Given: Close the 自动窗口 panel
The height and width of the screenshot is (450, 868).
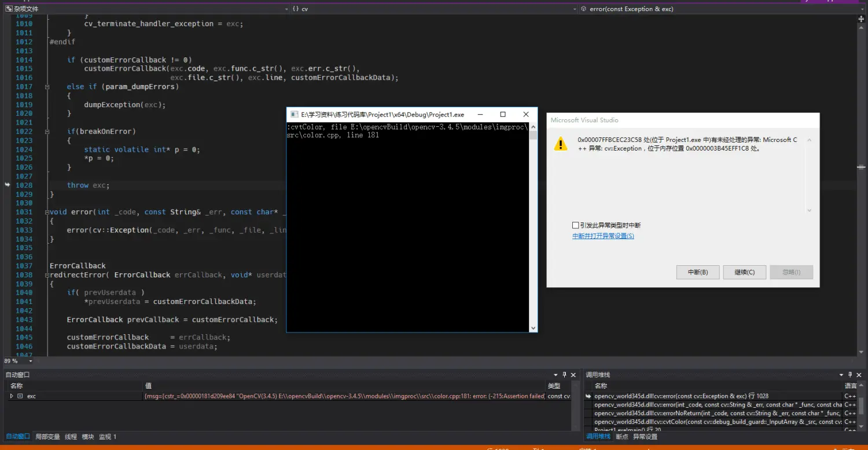Looking at the screenshot, I should tap(573, 375).
